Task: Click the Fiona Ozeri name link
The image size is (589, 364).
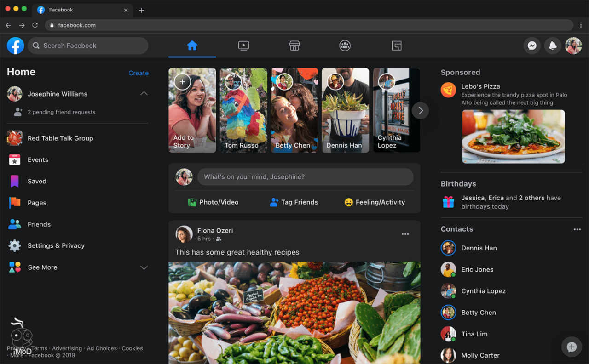Action: 215,230
